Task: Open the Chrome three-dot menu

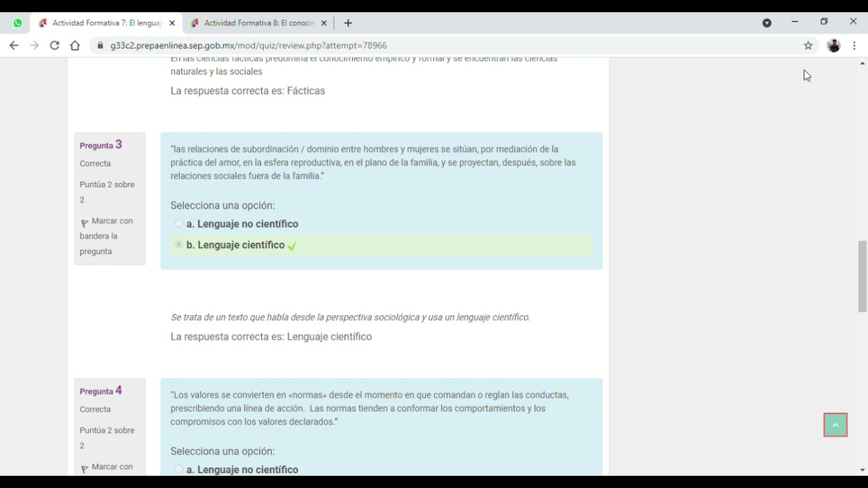Action: (854, 45)
